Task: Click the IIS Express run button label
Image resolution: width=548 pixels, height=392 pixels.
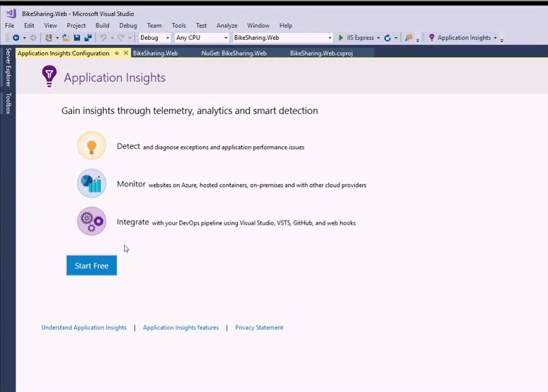Action: 360,38
